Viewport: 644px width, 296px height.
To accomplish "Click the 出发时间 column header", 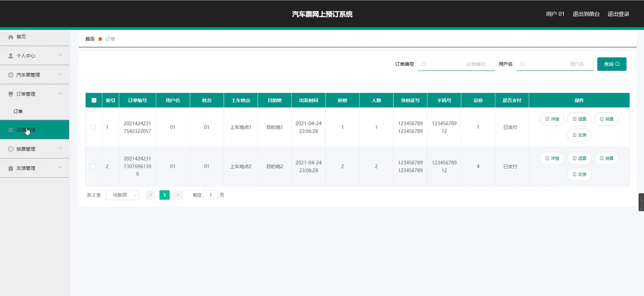I will pos(309,100).
